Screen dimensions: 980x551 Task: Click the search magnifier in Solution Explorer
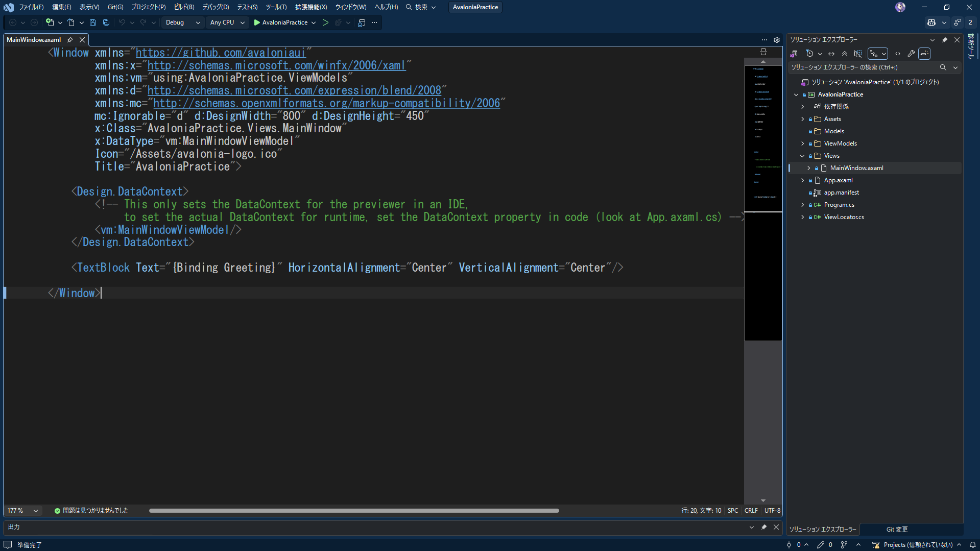point(943,67)
